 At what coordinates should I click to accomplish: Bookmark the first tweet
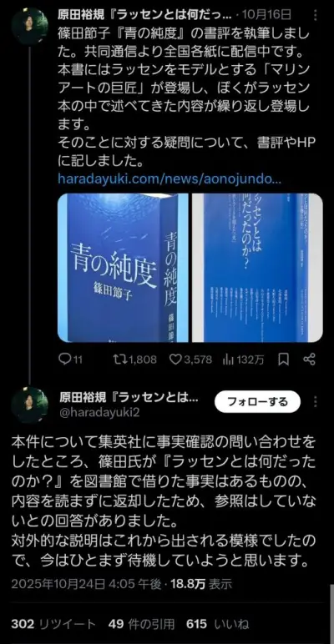click(x=283, y=360)
